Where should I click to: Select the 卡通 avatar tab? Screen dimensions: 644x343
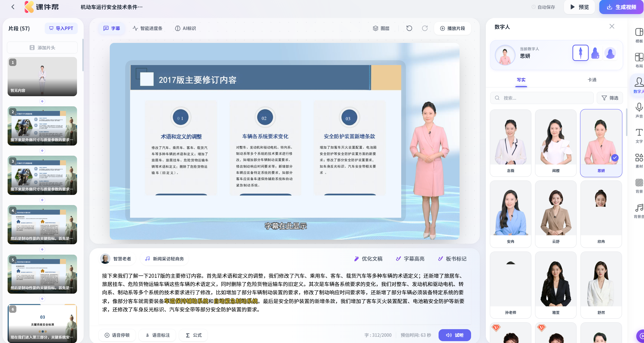click(592, 80)
